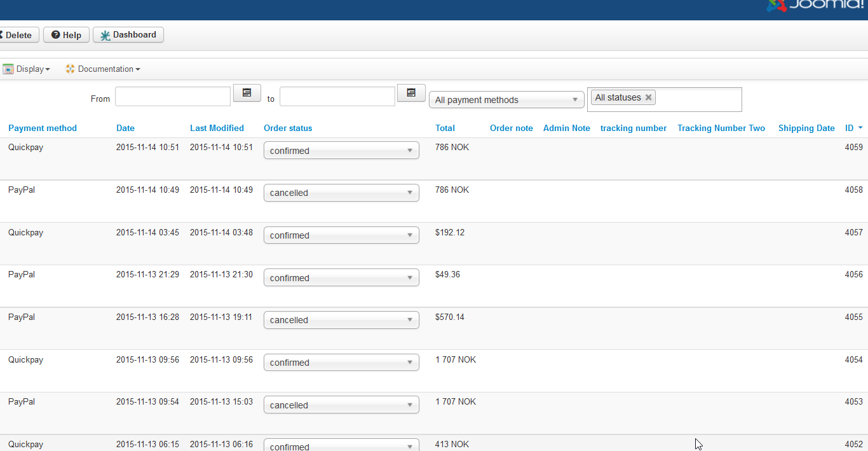868x451 pixels.
Task: Click date 2015-11-14 03:45
Action: coord(147,232)
